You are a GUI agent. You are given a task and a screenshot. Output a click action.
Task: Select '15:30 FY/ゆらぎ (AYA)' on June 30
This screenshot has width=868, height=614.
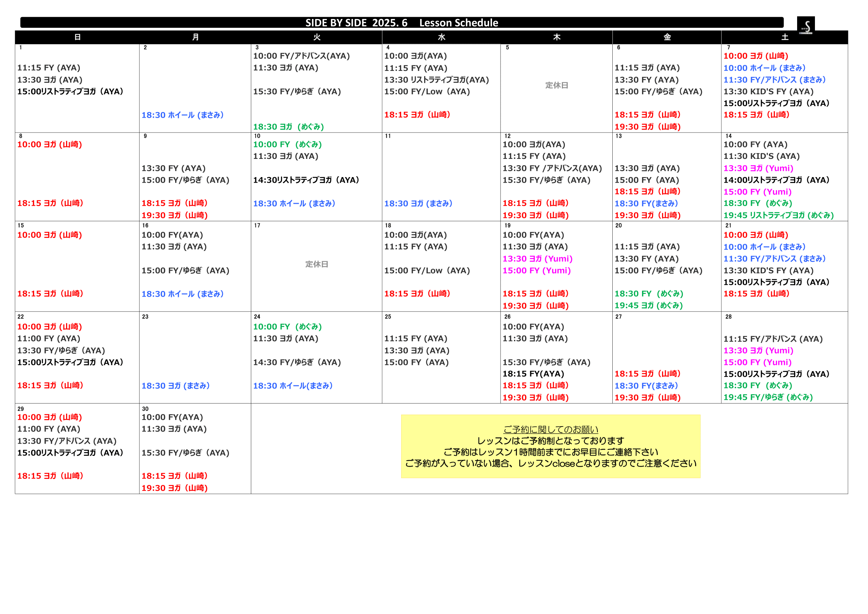pos(186,453)
